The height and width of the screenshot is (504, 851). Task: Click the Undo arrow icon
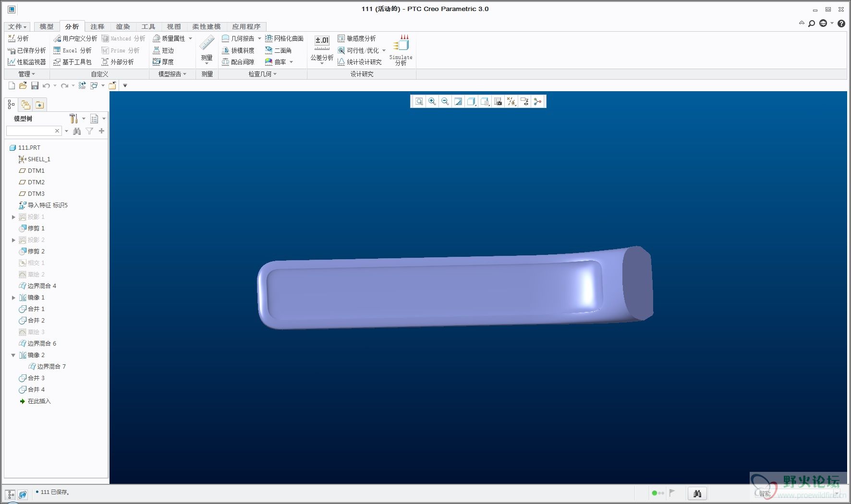(46, 85)
